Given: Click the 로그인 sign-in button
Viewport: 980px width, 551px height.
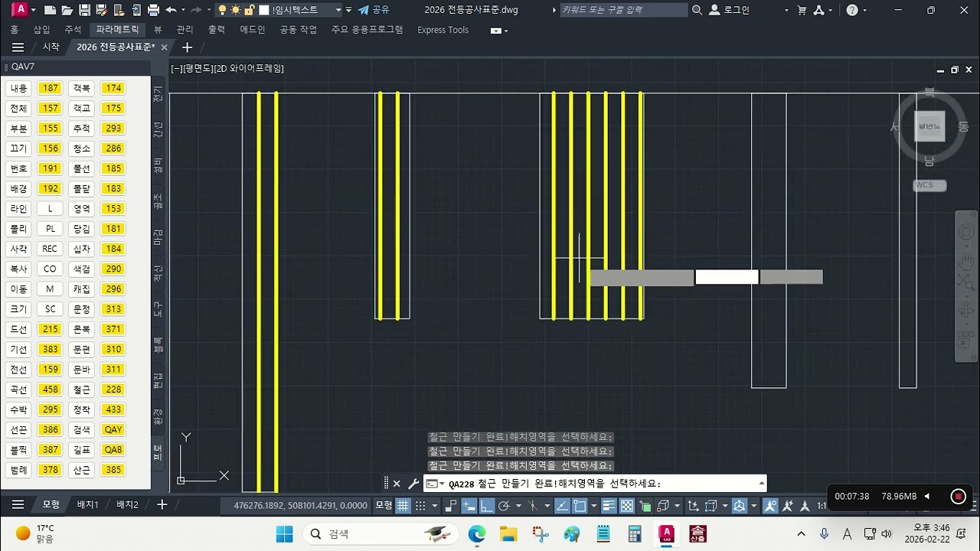Looking at the screenshot, I should click(730, 10).
